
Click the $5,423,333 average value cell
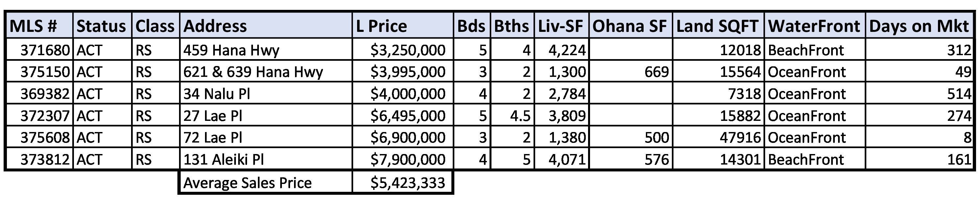pyautogui.click(x=408, y=183)
